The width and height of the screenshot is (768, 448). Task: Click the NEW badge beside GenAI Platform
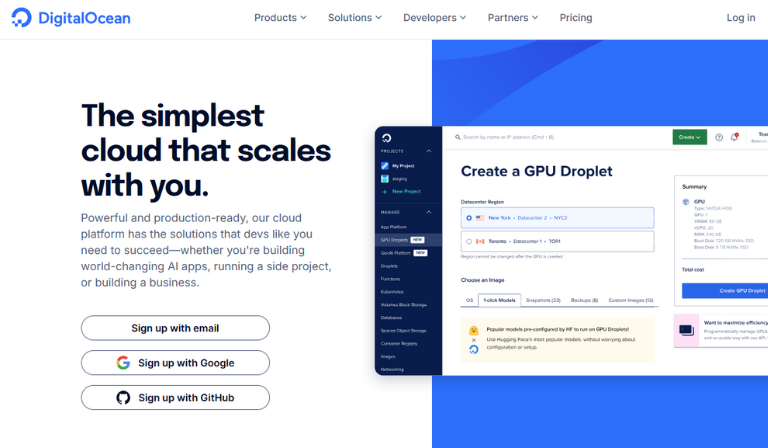point(420,253)
